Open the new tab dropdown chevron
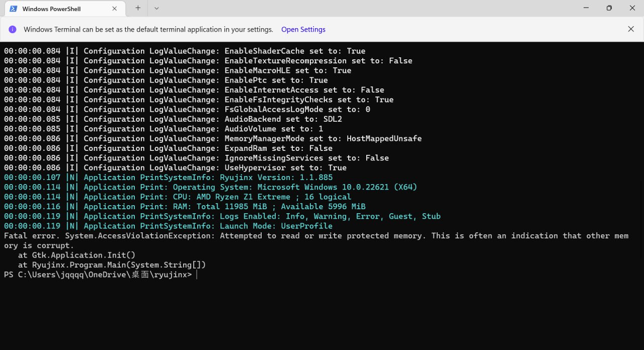The width and height of the screenshot is (644, 350). click(x=156, y=8)
